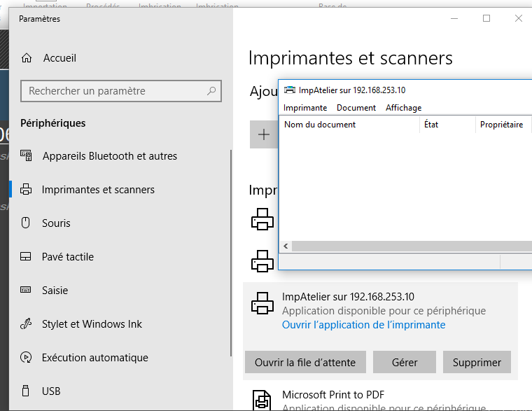532x411 pixels.
Task: Open the Document menu in queue window
Action: 356,108
